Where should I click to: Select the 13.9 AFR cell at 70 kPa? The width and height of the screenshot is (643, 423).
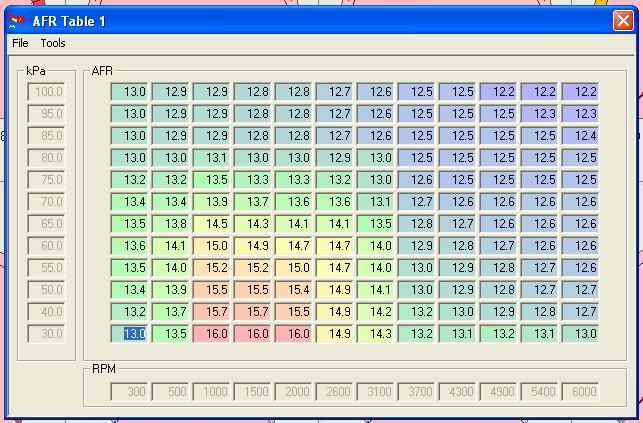(211, 202)
